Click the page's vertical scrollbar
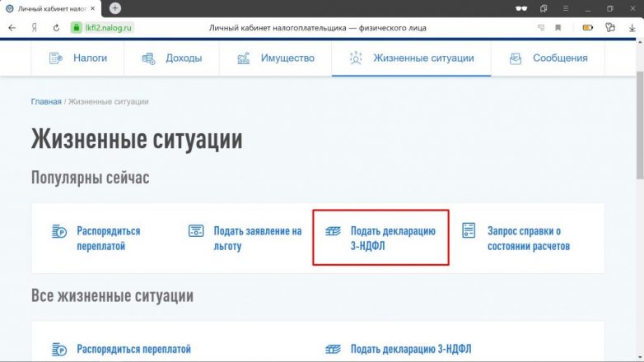Screen dimensions: 644x362 pyautogui.click(x=639, y=123)
